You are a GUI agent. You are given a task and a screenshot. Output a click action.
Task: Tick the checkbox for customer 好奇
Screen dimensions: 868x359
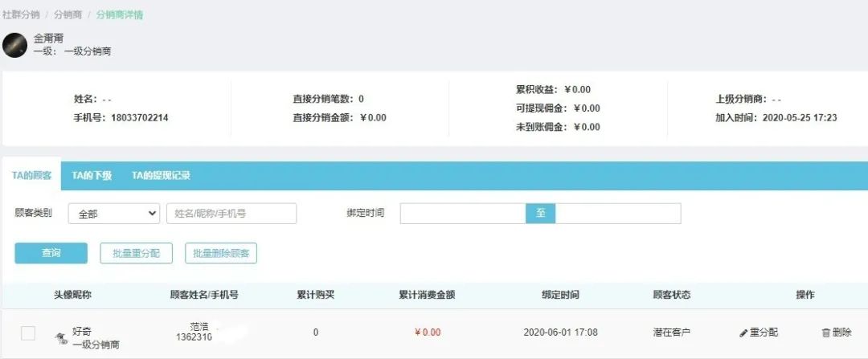[28, 332]
